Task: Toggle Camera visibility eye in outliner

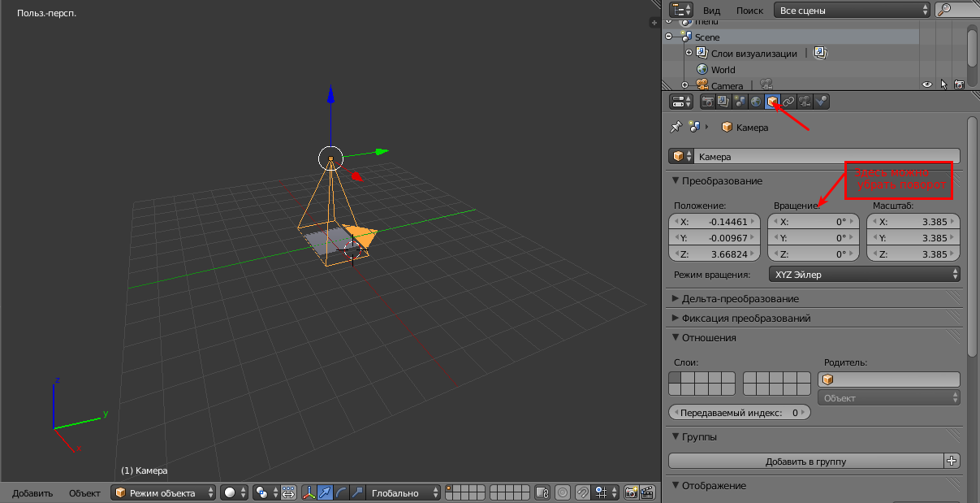Action: 926,85
